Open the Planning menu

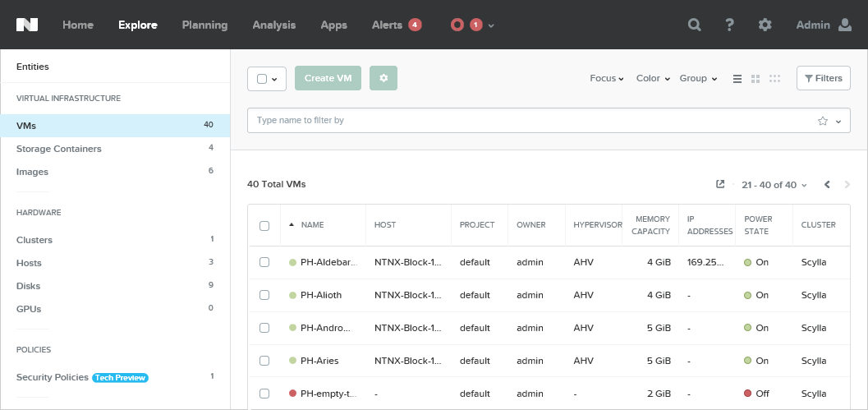point(205,25)
